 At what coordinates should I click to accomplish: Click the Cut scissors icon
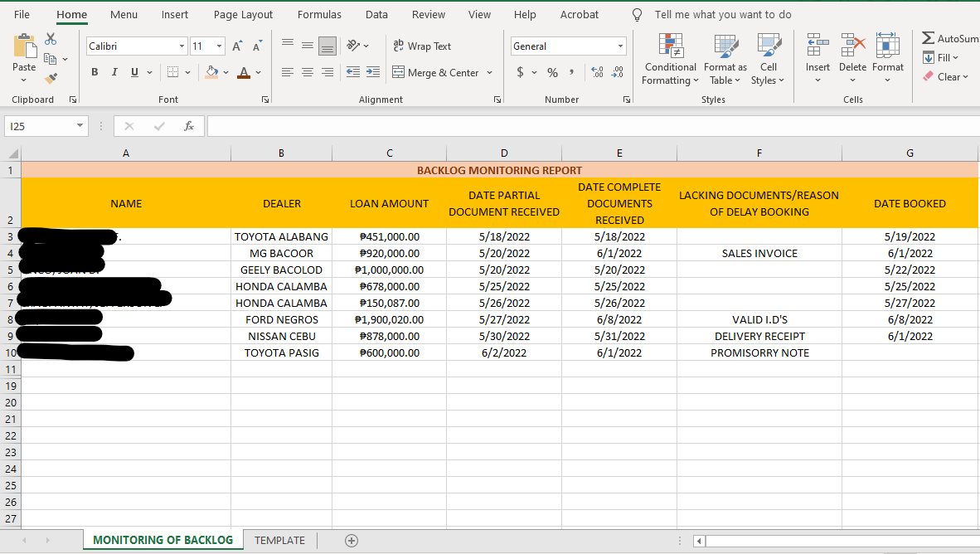[x=51, y=39]
